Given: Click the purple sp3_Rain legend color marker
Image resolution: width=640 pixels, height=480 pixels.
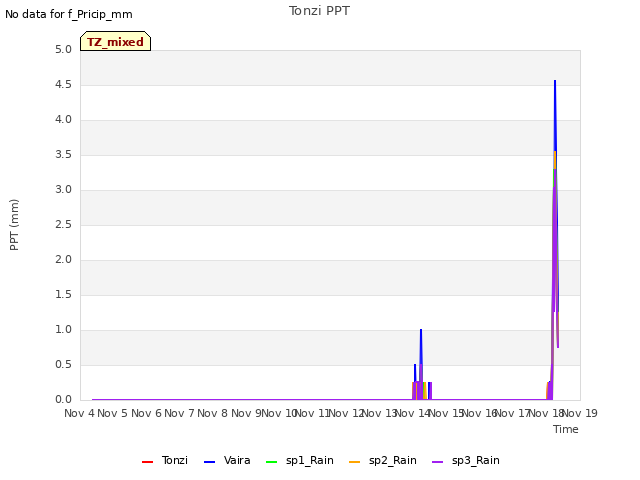Looking at the screenshot, I should [438, 462].
